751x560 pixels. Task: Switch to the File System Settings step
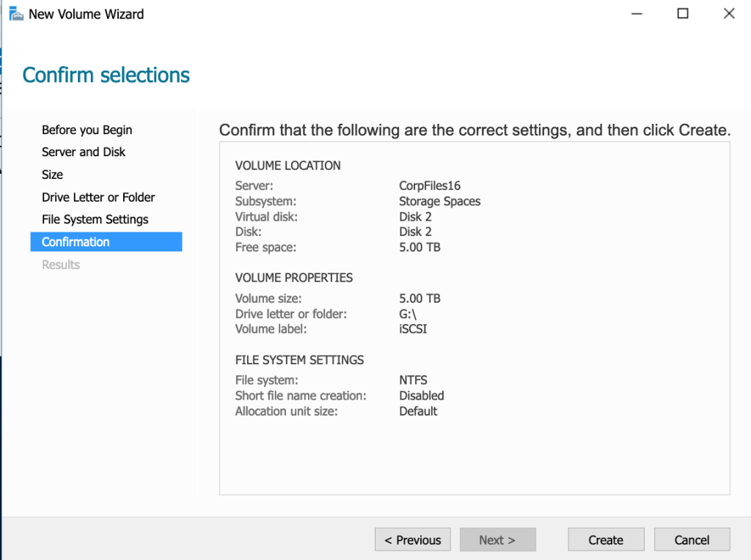[95, 219]
